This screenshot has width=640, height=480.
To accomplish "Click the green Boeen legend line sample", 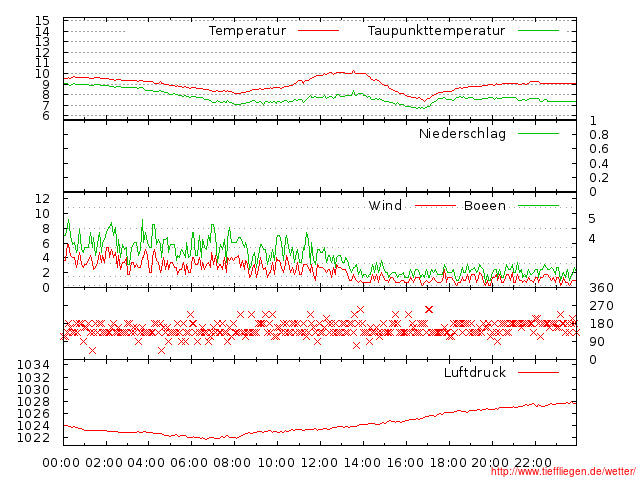I will [538, 206].
